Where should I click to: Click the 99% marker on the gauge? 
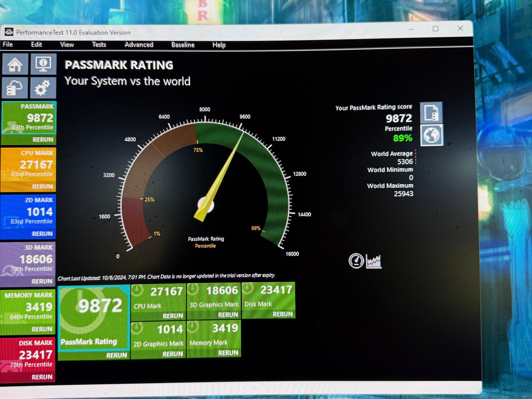click(256, 228)
